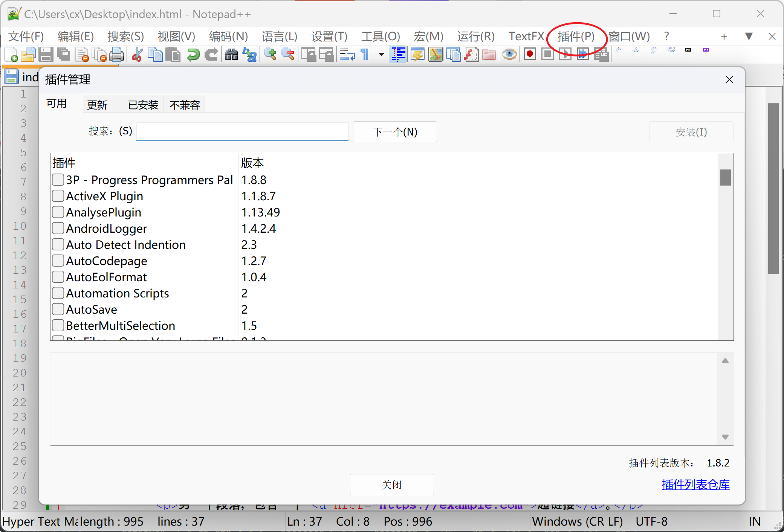Click the 下一个(N) button
Image resolution: width=784 pixels, height=532 pixels.
pyautogui.click(x=395, y=132)
